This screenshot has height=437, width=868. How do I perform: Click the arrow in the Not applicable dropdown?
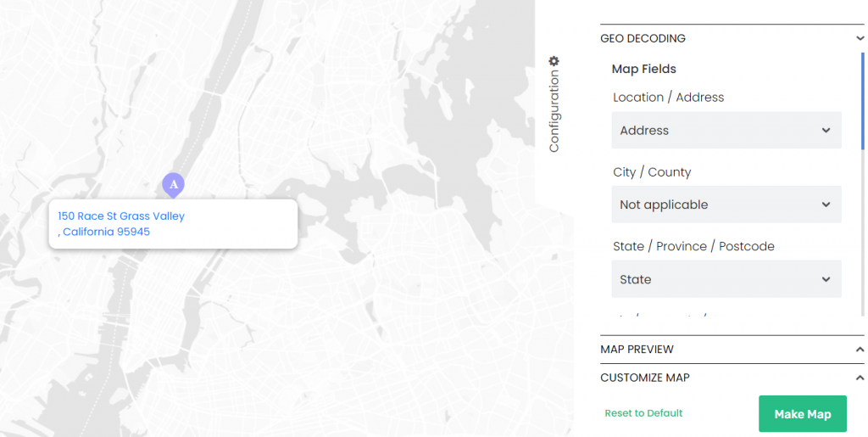point(826,205)
